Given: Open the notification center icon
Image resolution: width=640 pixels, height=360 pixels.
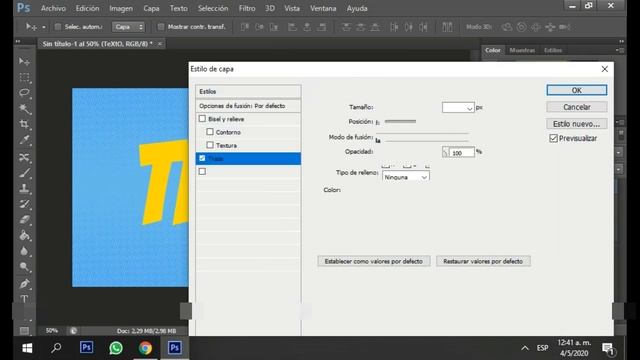Looking at the screenshot, I should tap(608, 348).
